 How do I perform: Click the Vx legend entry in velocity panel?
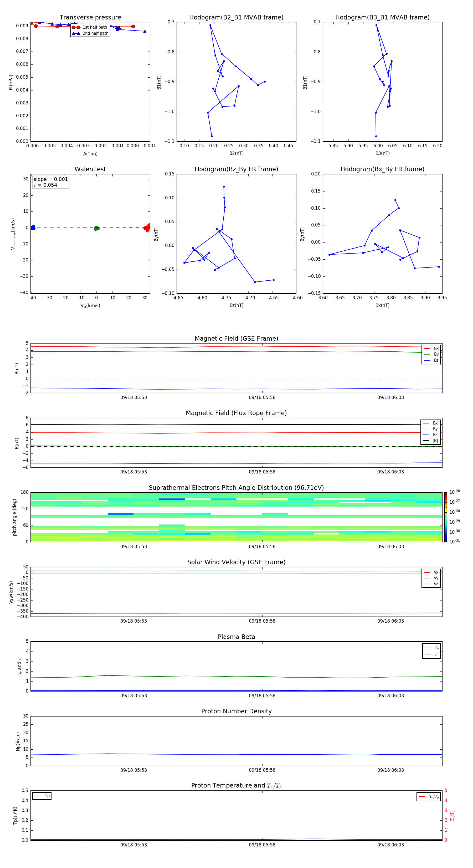(431, 572)
